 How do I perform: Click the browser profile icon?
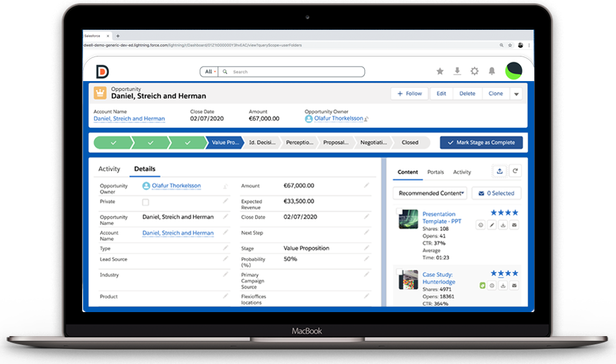[x=520, y=45]
